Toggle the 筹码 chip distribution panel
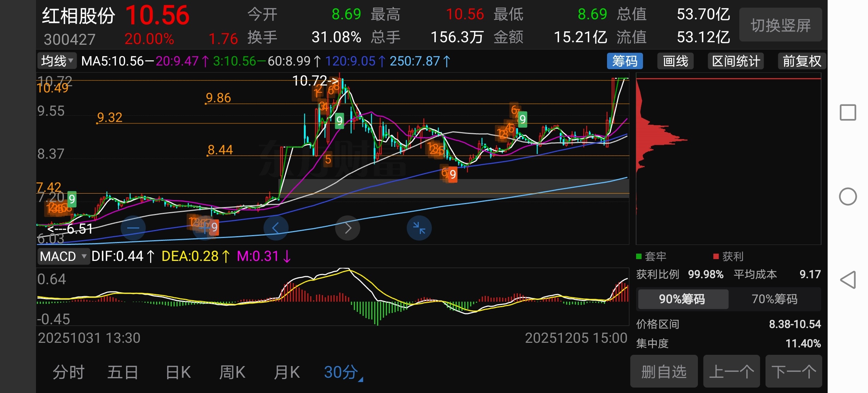Image resolution: width=868 pixels, height=393 pixels. [x=624, y=61]
